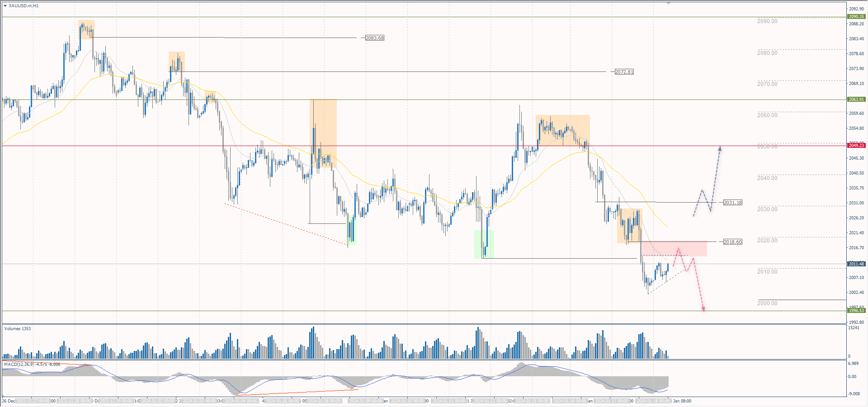
Task: Click the Volumes 1353 indicator label
Action: pos(18,329)
